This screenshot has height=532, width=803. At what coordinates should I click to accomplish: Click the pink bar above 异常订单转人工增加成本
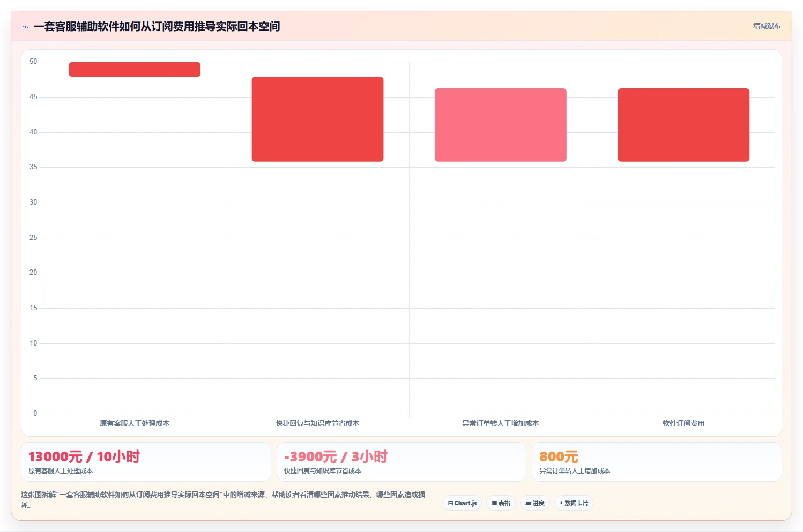pos(501,125)
